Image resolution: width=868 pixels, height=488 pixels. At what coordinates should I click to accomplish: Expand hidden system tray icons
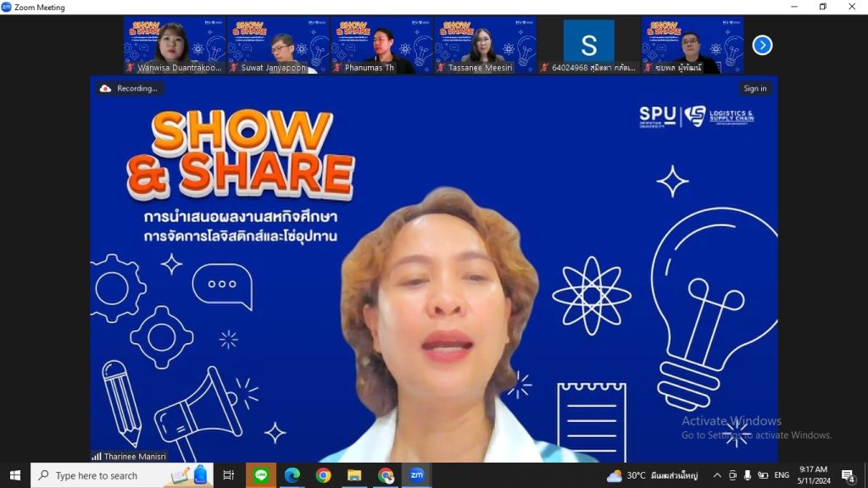click(717, 475)
